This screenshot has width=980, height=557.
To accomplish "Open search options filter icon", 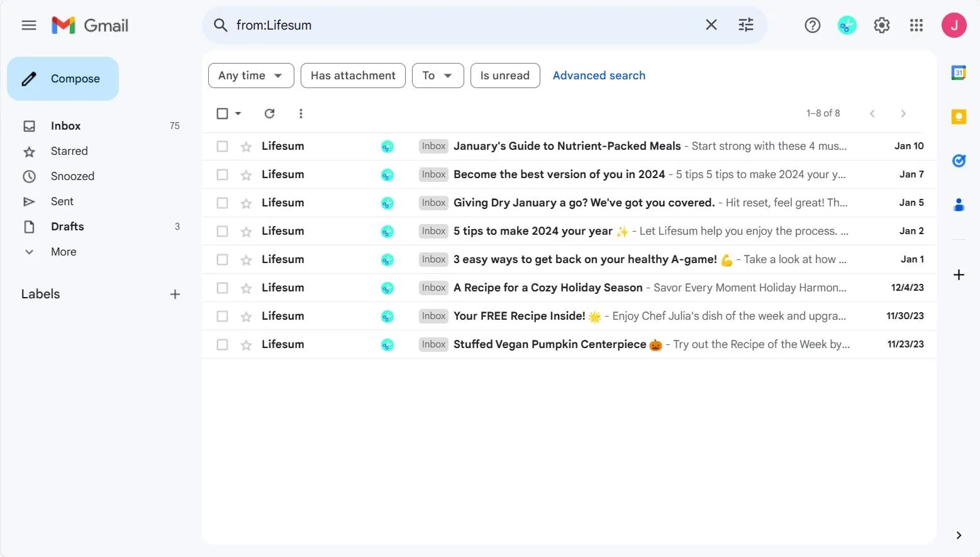I will pos(745,25).
